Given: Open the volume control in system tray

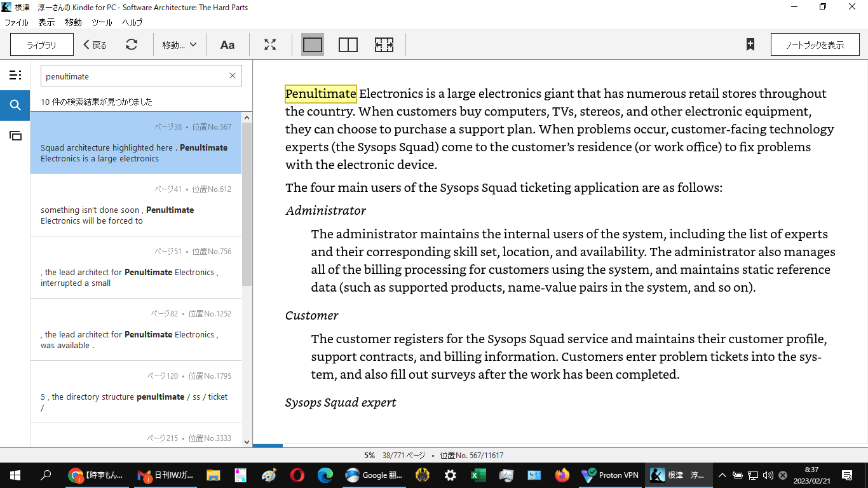Looking at the screenshot, I should coord(768,475).
